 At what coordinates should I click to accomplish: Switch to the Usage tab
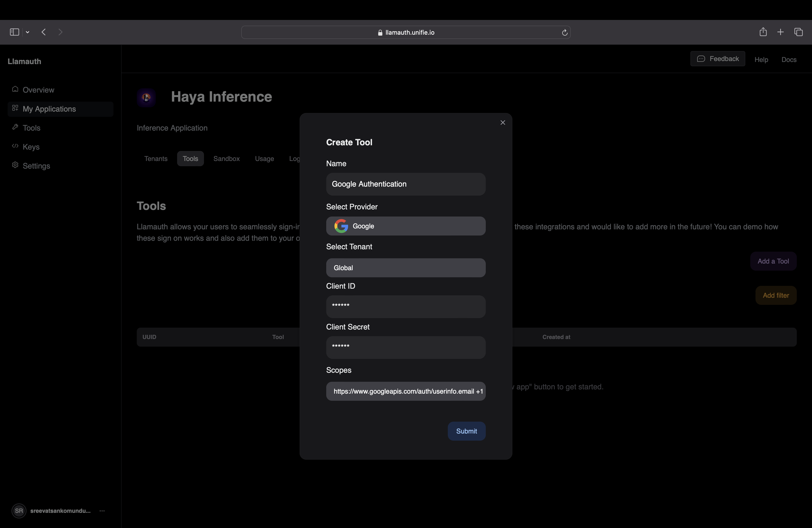(264, 159)
